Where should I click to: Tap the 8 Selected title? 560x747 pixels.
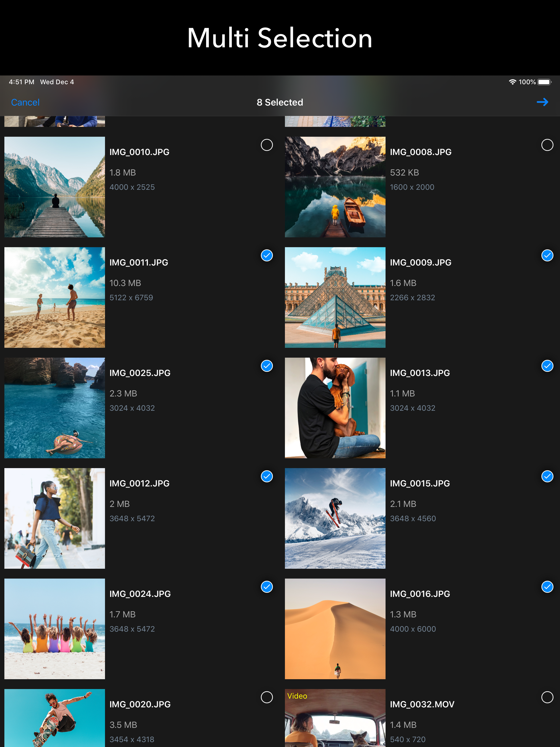pyautogui.click(x=280, y=102)
